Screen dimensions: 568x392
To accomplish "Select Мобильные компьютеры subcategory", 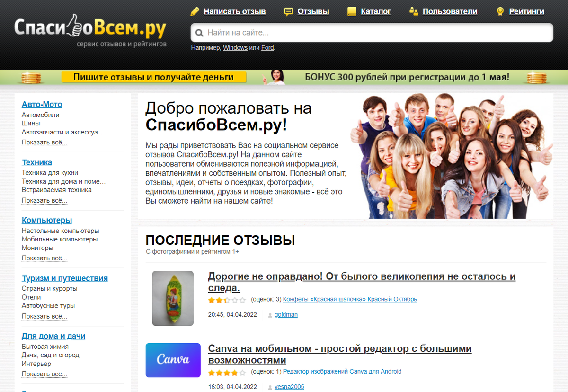I will click(60, 240).
